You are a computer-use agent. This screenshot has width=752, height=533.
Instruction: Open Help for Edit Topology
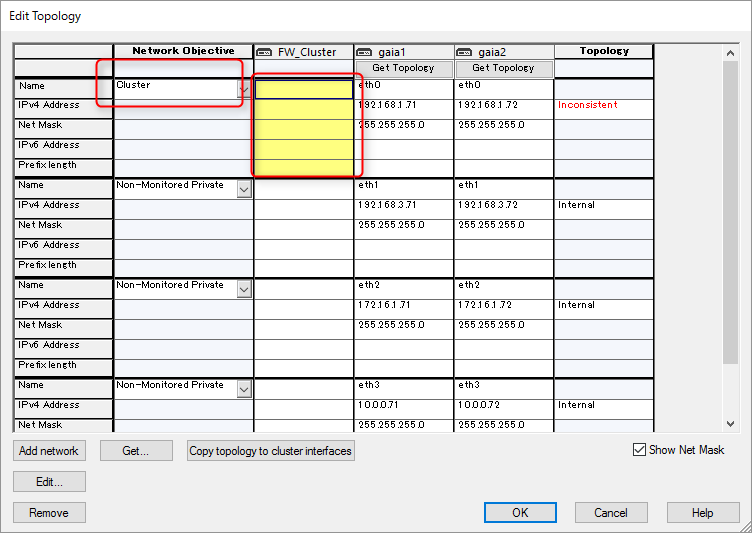pos(703,512)
